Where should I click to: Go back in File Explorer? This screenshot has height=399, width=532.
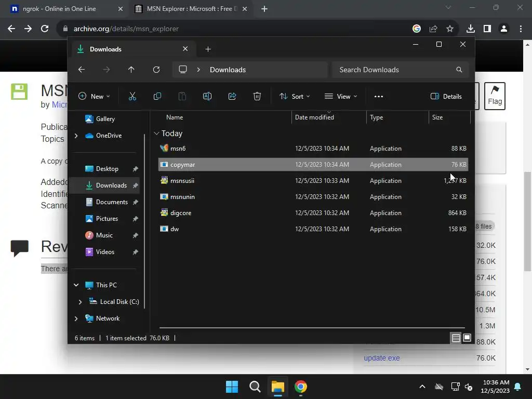pyautogui.click(x=82, y=70)
